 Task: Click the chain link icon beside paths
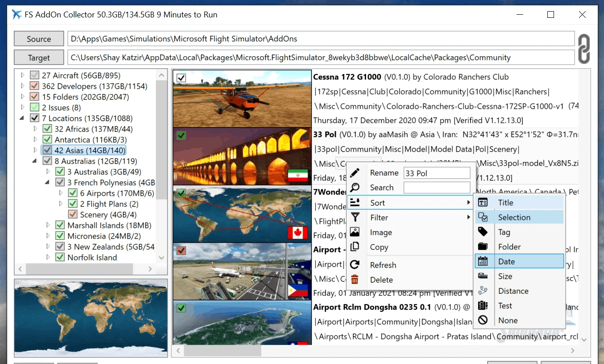(x=584, y=49)
